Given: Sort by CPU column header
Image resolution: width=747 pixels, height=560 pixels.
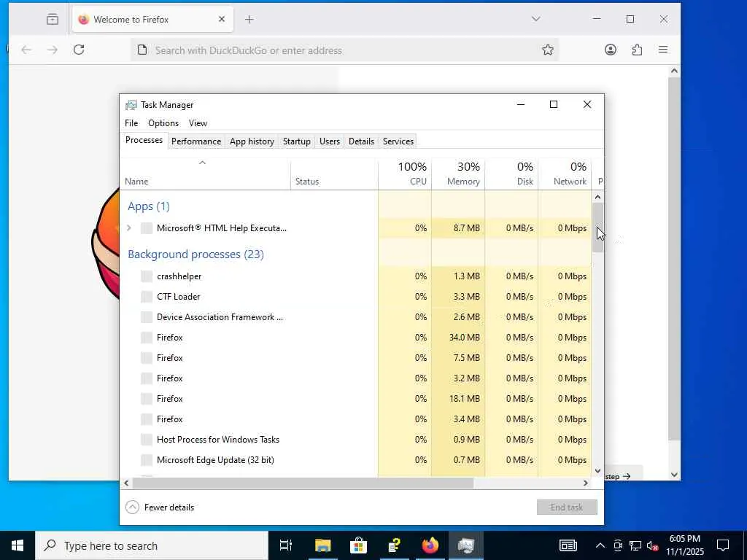Looking at the screenshot, I should (405, 174).
